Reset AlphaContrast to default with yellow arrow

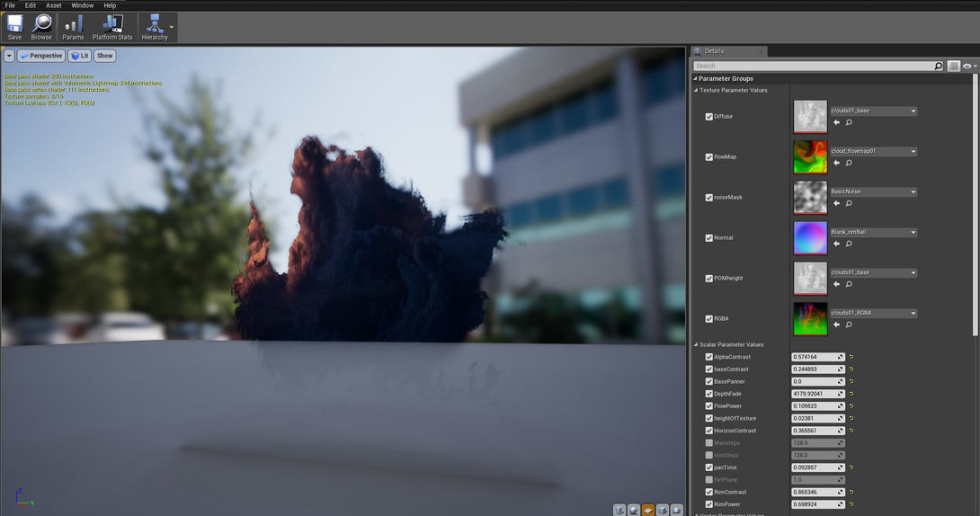click(851, 357)
